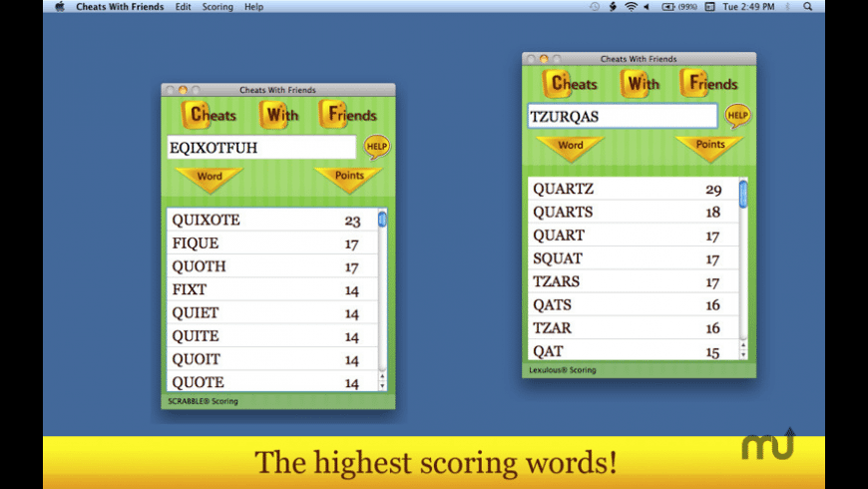
Task: Click the 29 points value for QUARTZ
Action: [713, 190]
